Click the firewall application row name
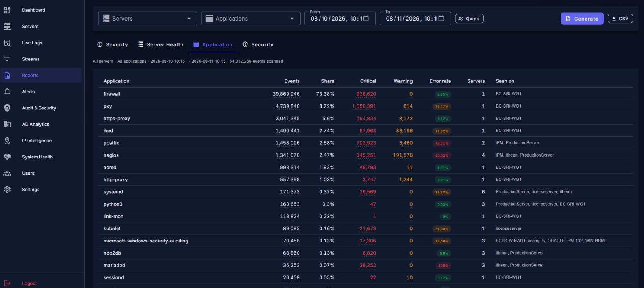 112,94
